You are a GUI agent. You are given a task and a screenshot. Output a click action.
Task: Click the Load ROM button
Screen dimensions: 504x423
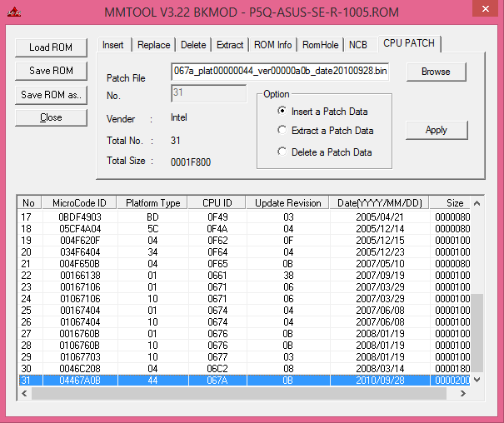[x=51, y=47]
